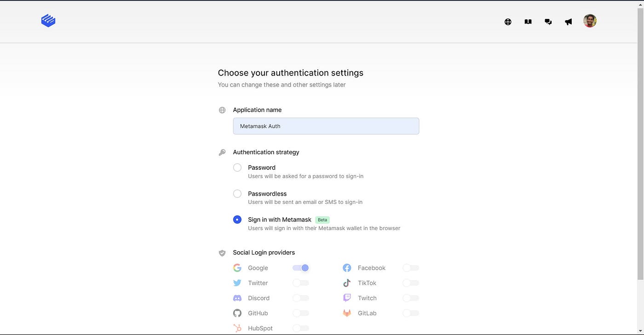This screenshot has height=335, width=644.
Task: Click the 'Authentication strategy' label
Action: point(266,152)
